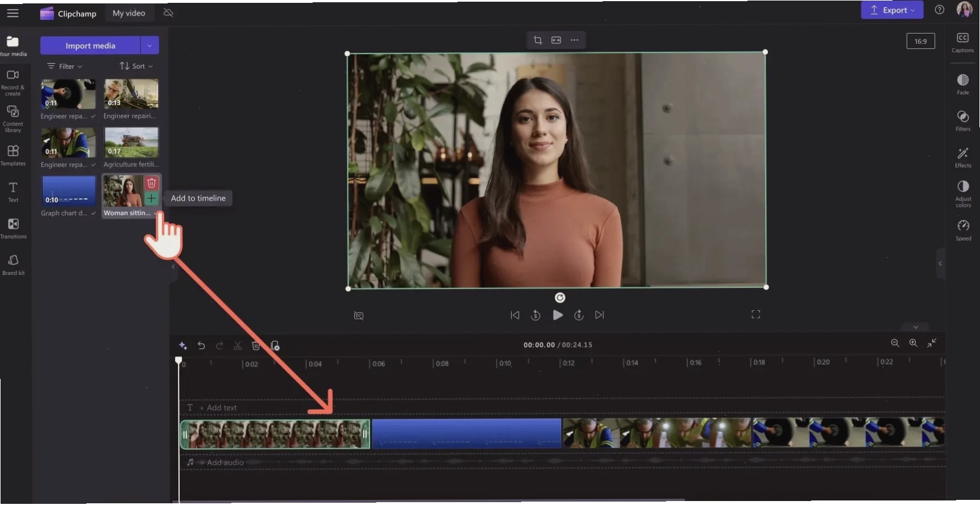Screen dimensions: 980x505
Task: Click the duplicate clip icon in timeline toolbar
Action: tap(275, 345)
